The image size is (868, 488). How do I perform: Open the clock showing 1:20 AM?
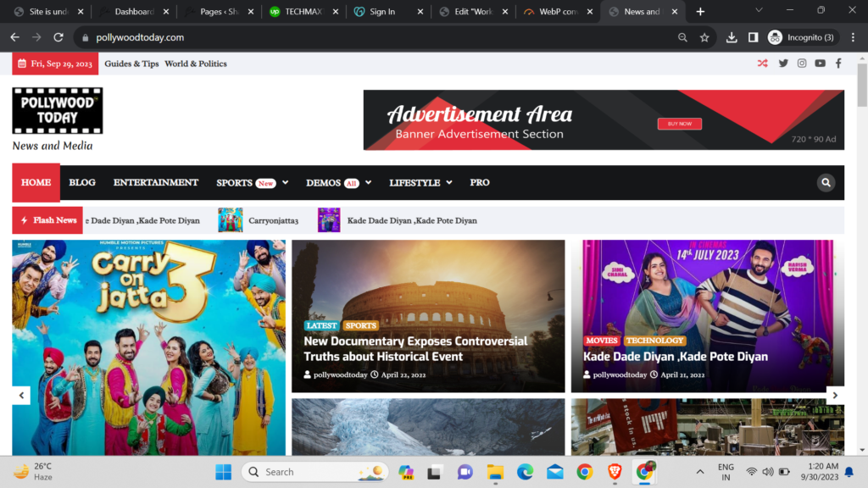[x=820, y=472]
